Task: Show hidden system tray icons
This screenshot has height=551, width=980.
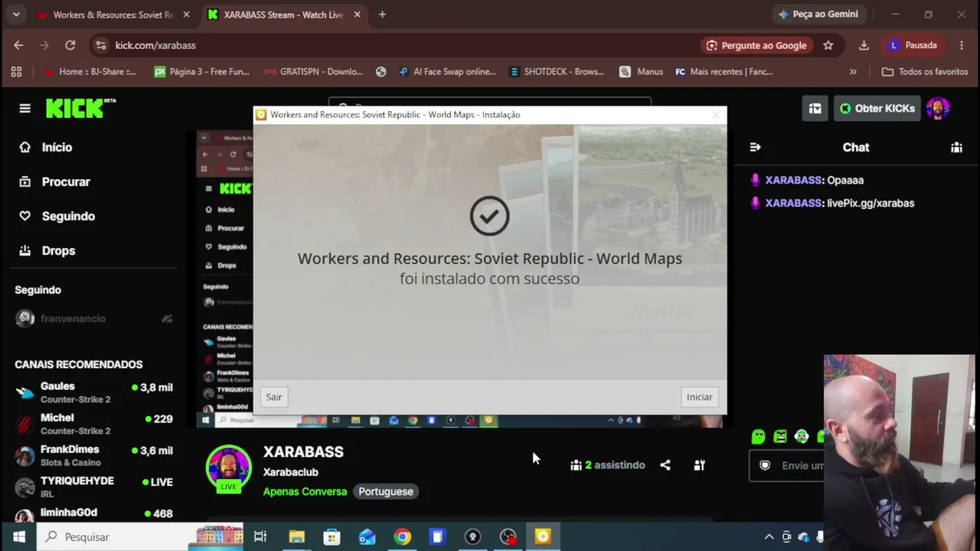Action: [769, 536]
